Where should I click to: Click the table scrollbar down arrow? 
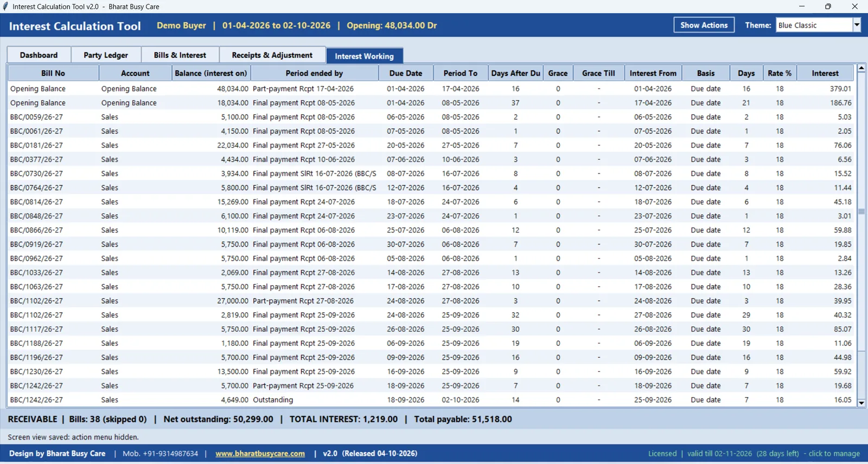click(861, 403)
